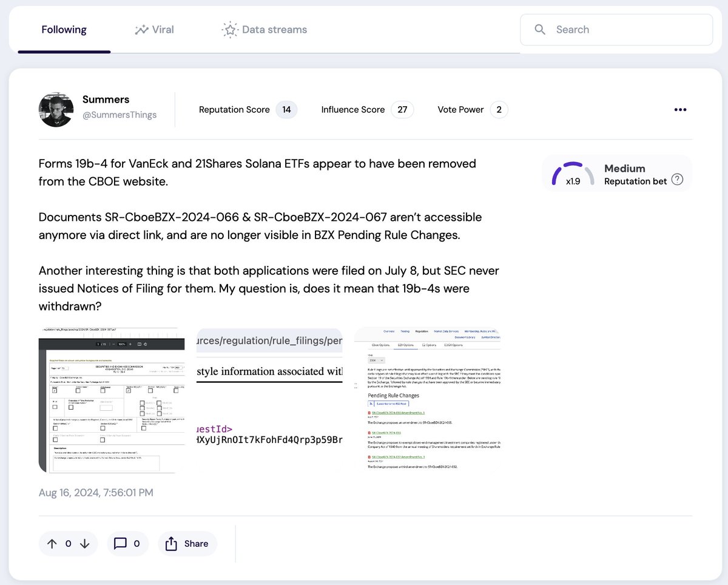Open the Data streams tab
Viewport: 728px width, 585px height.
click(x=265, y=30)
